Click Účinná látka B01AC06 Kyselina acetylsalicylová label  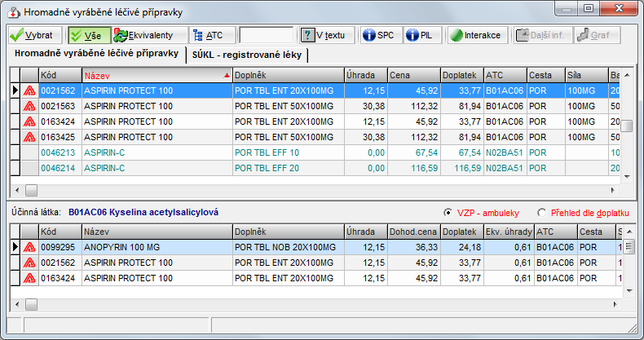tap(115, 212)
